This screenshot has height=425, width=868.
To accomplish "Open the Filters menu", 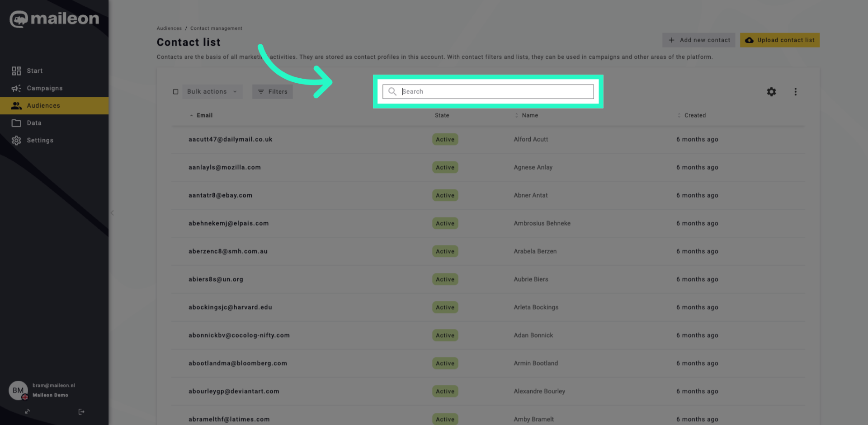I will tap(272, 91).
